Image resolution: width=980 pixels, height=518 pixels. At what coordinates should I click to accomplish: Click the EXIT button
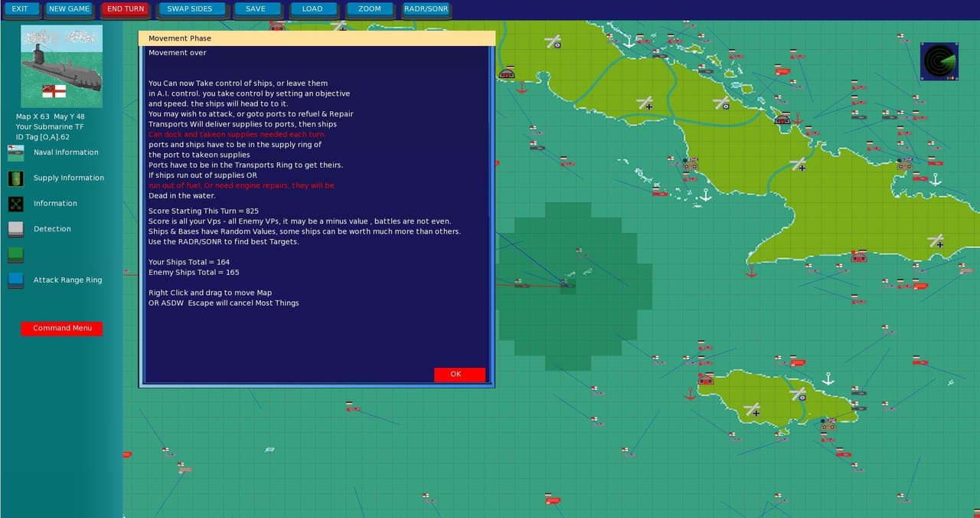pyautogui.click(x=19, y=9)
